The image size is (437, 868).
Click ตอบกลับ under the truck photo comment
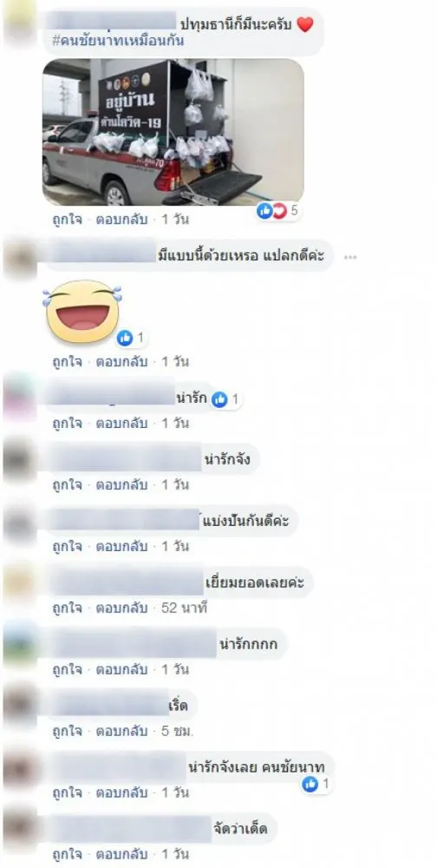[x=121, y=220]
